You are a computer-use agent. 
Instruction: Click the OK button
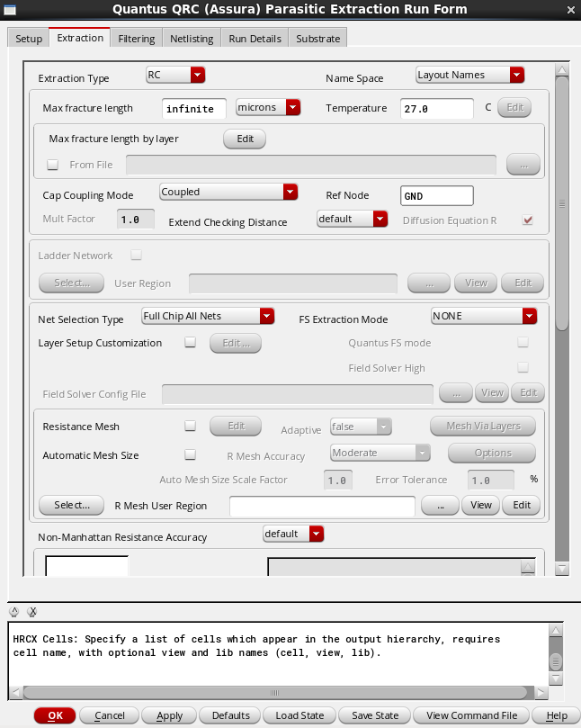tap(55, 715)
